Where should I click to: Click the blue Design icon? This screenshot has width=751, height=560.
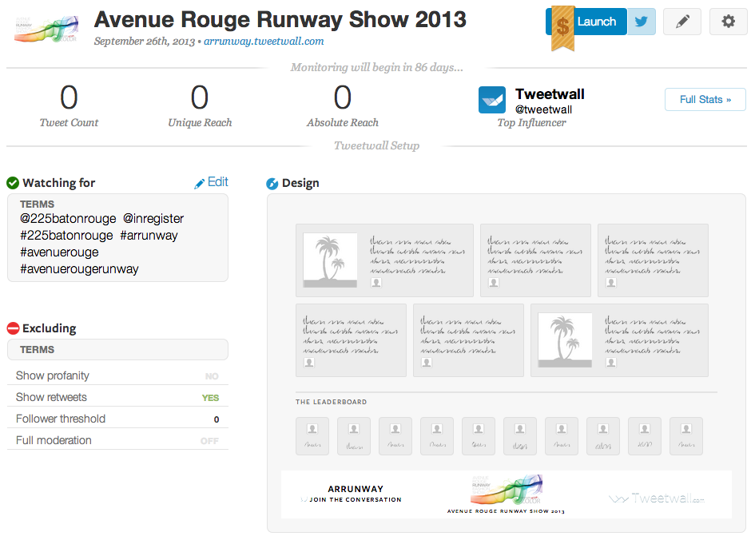[x=272, y=184]
